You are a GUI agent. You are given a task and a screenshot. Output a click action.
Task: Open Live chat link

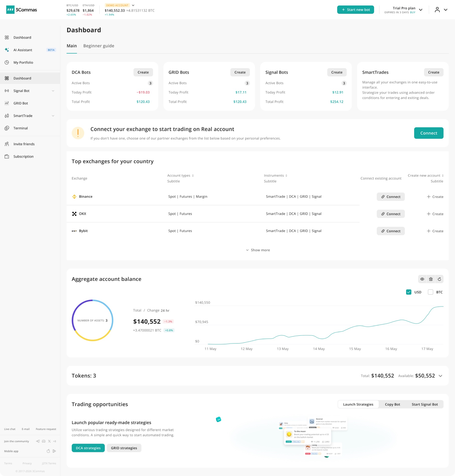[x=10, y=429]
